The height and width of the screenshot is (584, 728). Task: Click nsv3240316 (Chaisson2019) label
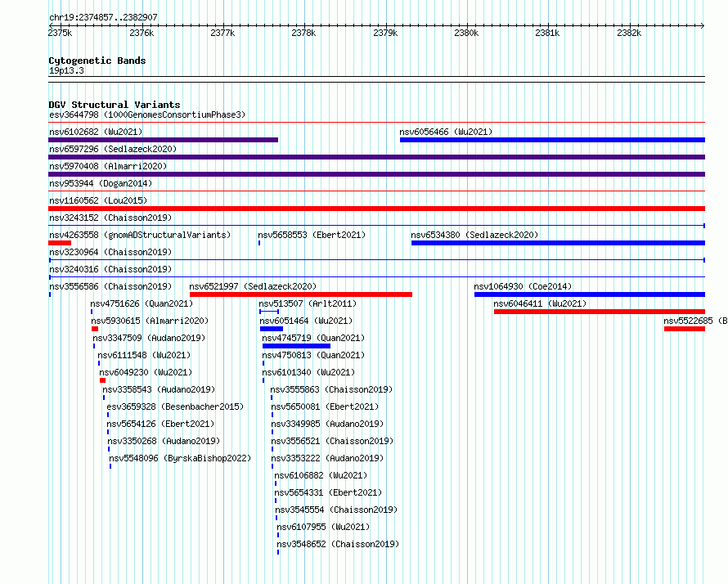click(x=110, y=269)
